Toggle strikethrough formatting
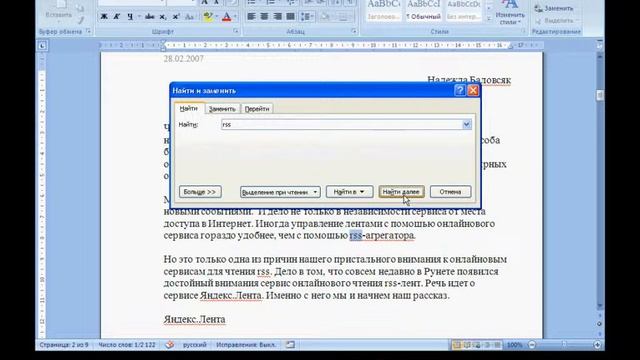 pos(149,17)
